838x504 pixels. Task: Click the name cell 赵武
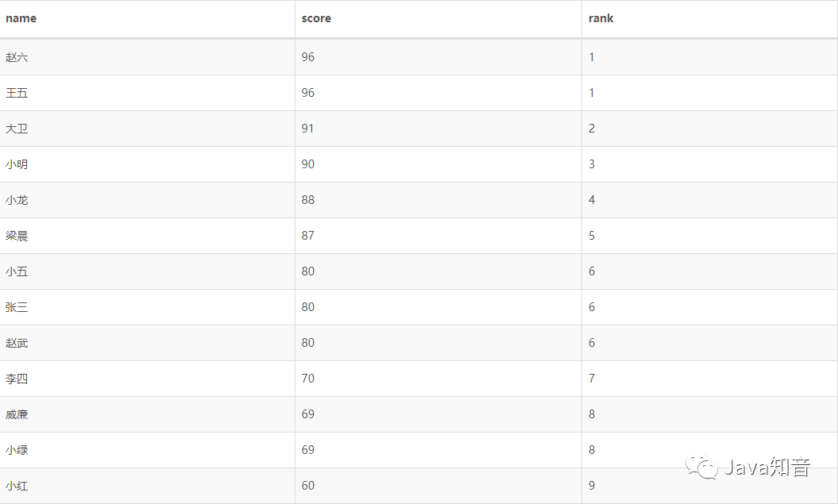click(x=17, y=343)
